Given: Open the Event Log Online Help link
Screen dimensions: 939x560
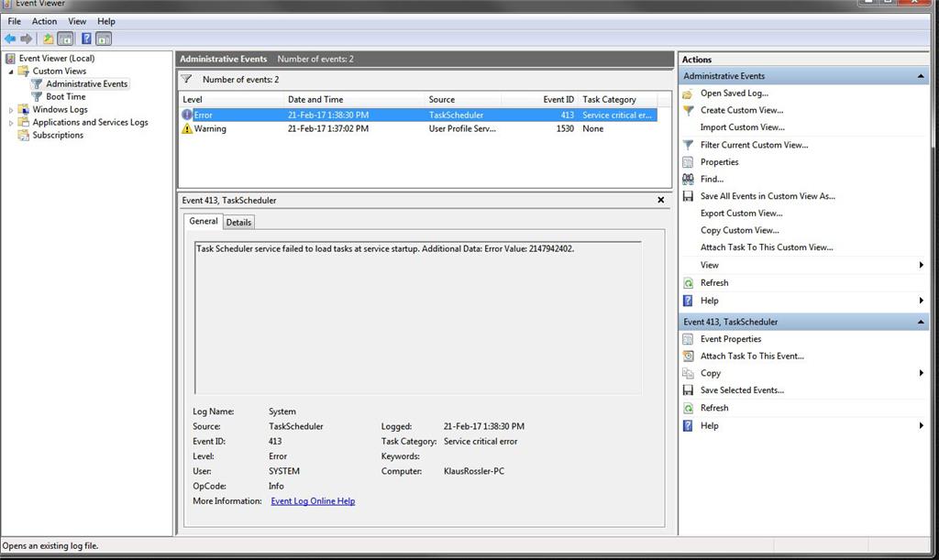Looking at the screenshot, I should coord(313,501).
